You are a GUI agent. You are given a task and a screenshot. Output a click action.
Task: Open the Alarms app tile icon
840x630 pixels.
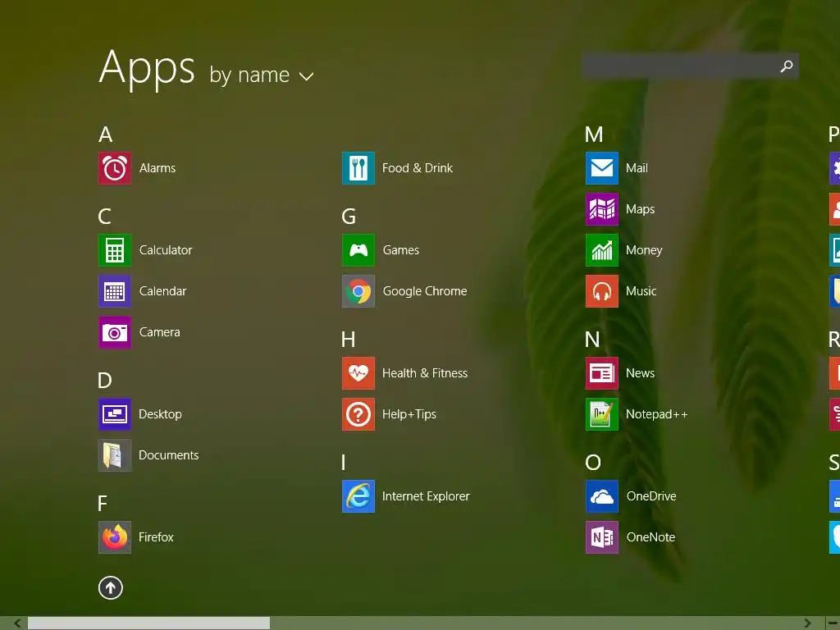[x=115, y=168]
